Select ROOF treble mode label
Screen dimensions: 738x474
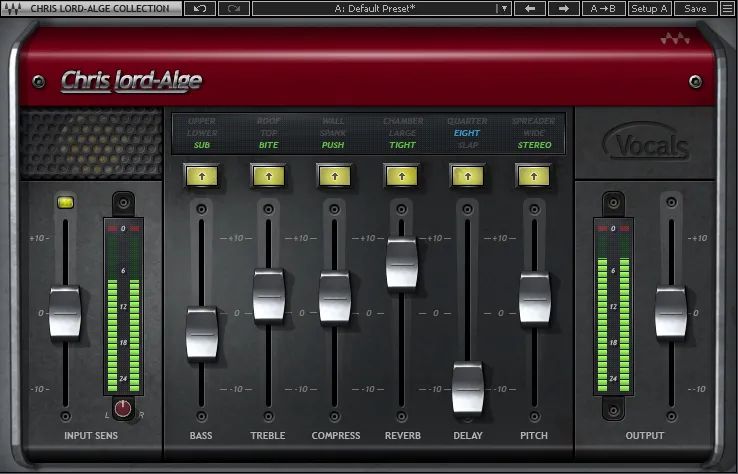point(269,121)
